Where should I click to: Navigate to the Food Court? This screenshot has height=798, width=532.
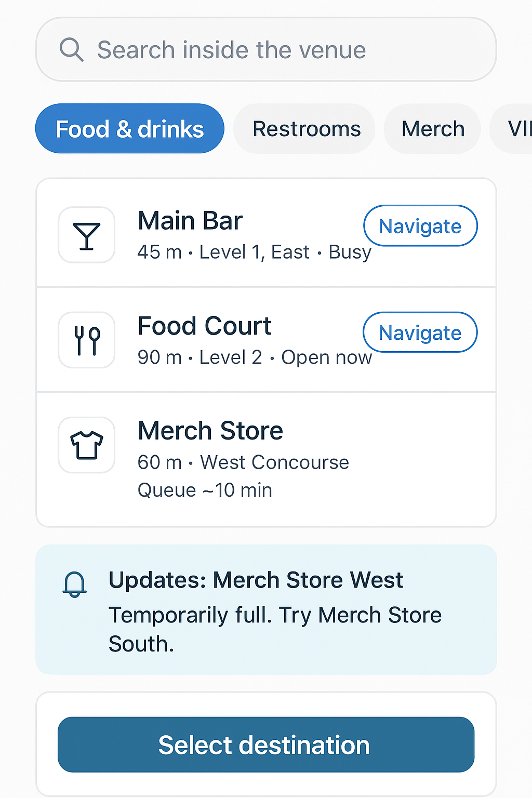[x=420, y=332]
